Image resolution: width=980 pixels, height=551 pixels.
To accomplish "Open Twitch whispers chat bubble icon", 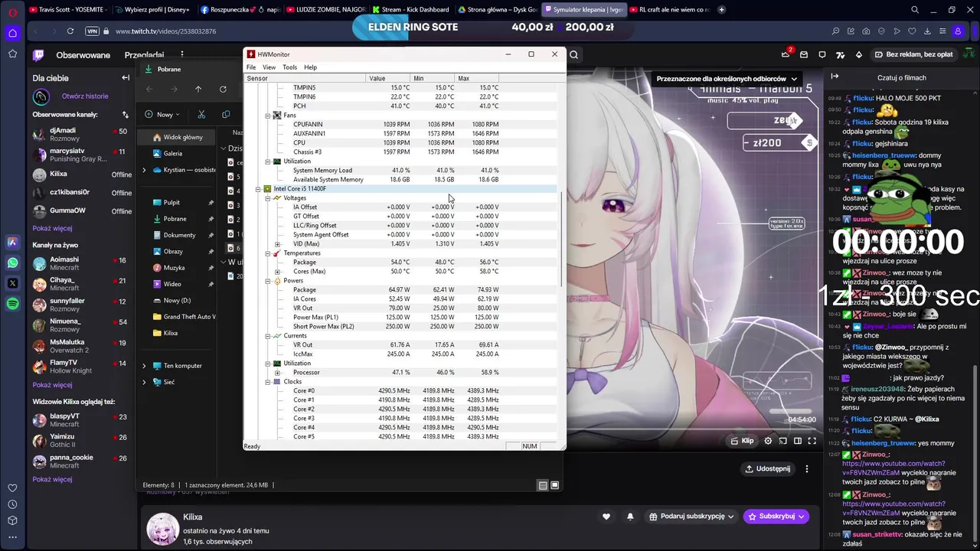I will tap(822, 54).
